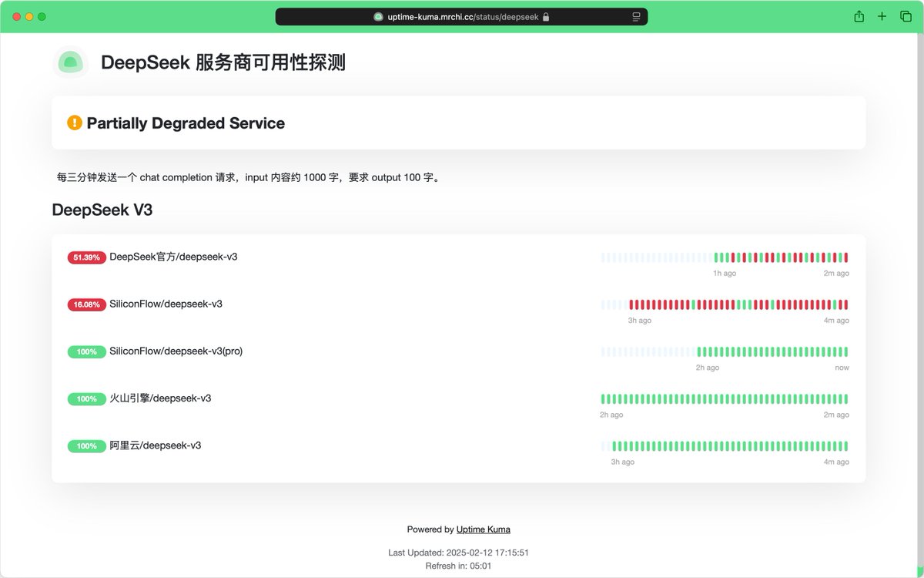Click the Share icon in the browser toolbar

coord(858,15)
